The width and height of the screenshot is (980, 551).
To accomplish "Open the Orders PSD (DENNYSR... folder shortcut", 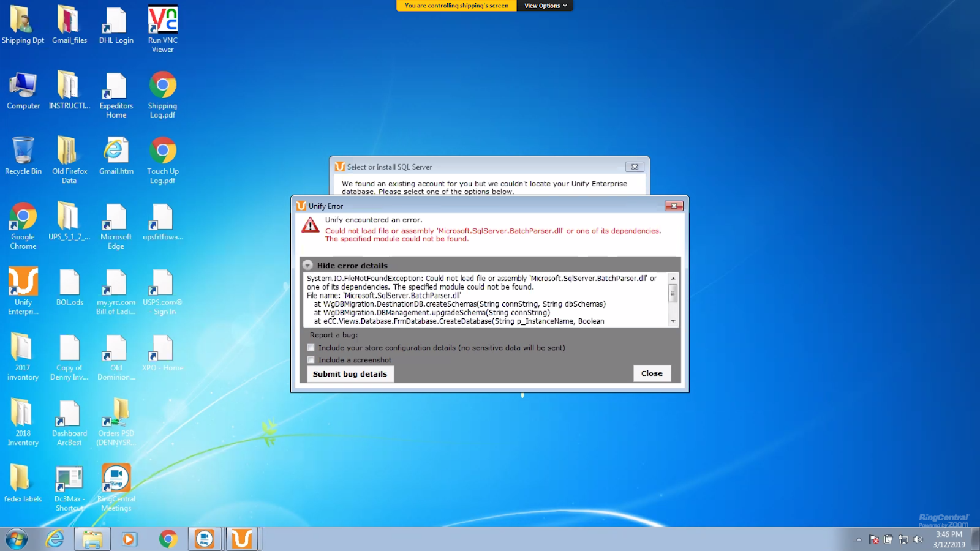I will coord(116,422).
